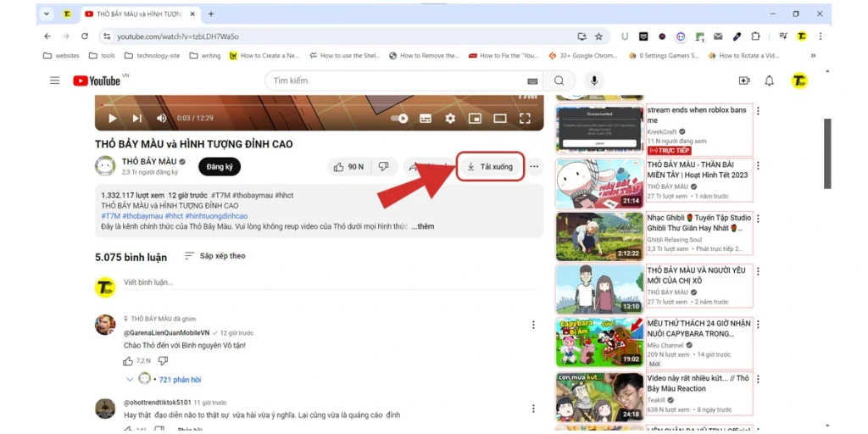Viewport: 868px width, 434px height.
Task: Go to the YouTube home logo
Action: tap(97, 81)
